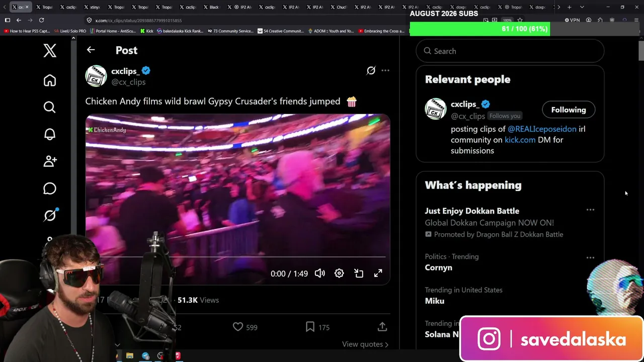The image size is (644, 362).
Task: Open the 73 Community Service bookmark
Action: point(230,31)
